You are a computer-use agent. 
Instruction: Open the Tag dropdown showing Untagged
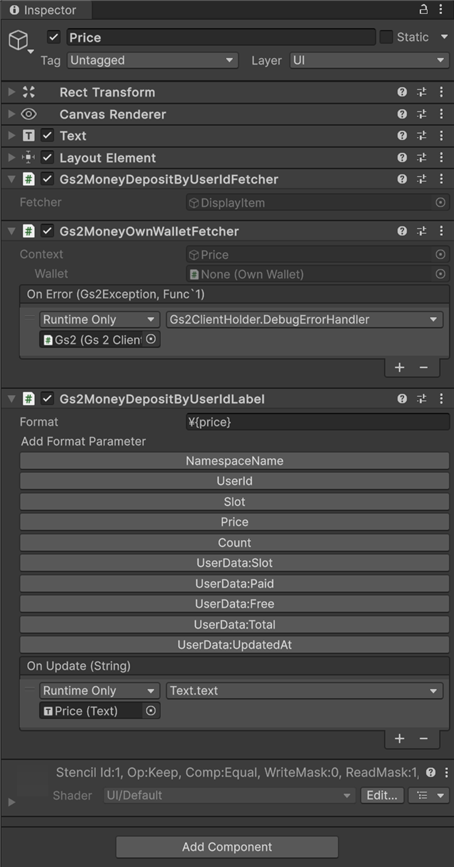153,60
